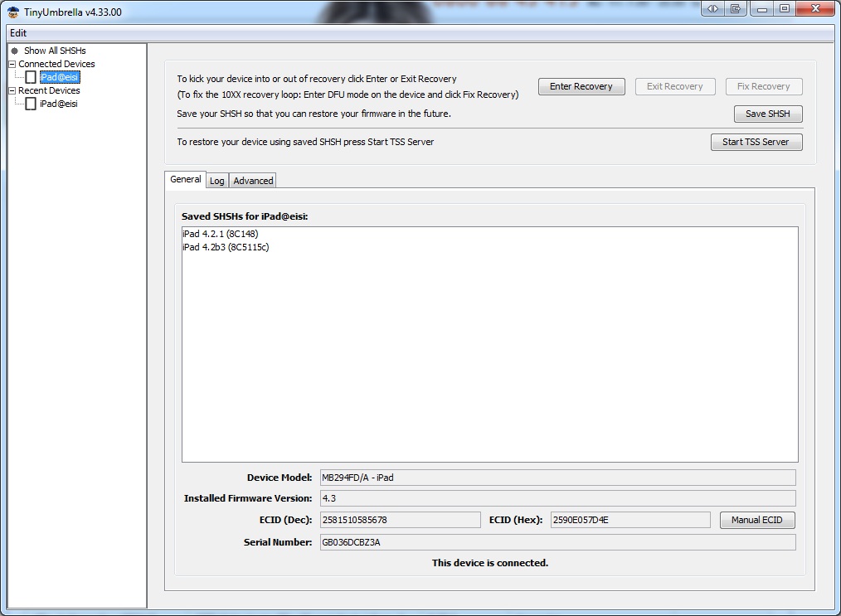
Task: Maximize the TinyUmbrella window
Action: (785, 8)
